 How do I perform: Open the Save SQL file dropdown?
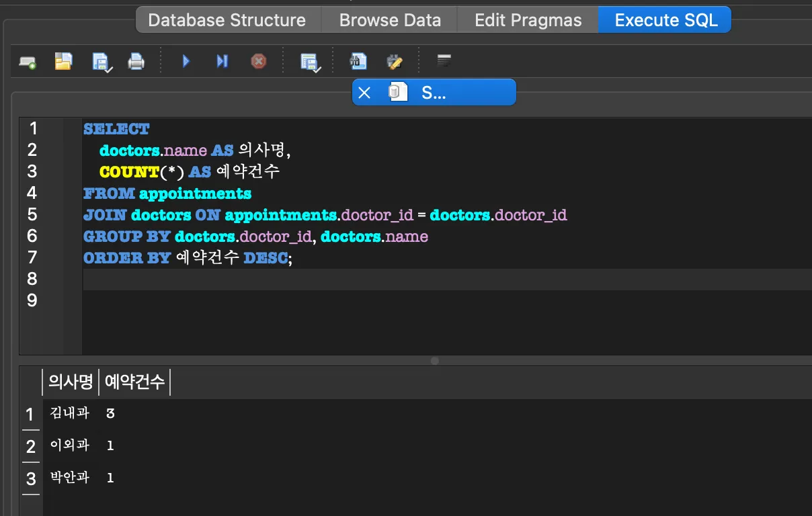(x=101, y=62)
